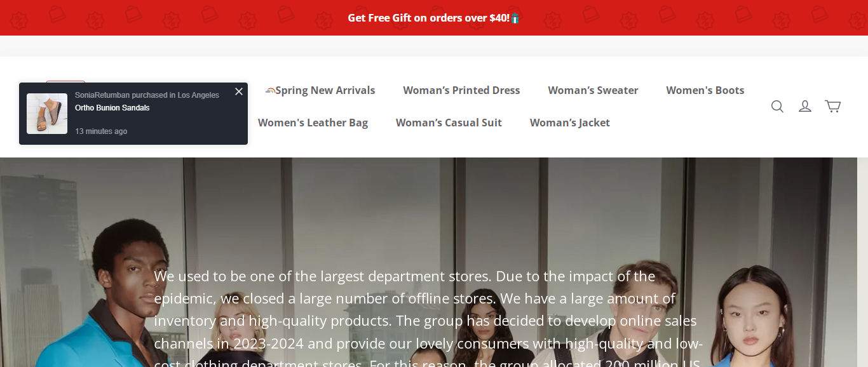Select Woman's Sweater in navigation
Image resolution: width=868 pixels, height=367 pixels.
click(x=593, y=90)
